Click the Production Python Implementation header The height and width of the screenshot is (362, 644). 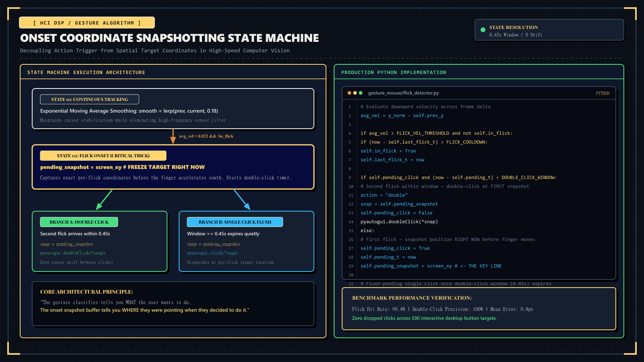[x=394, y=72]
